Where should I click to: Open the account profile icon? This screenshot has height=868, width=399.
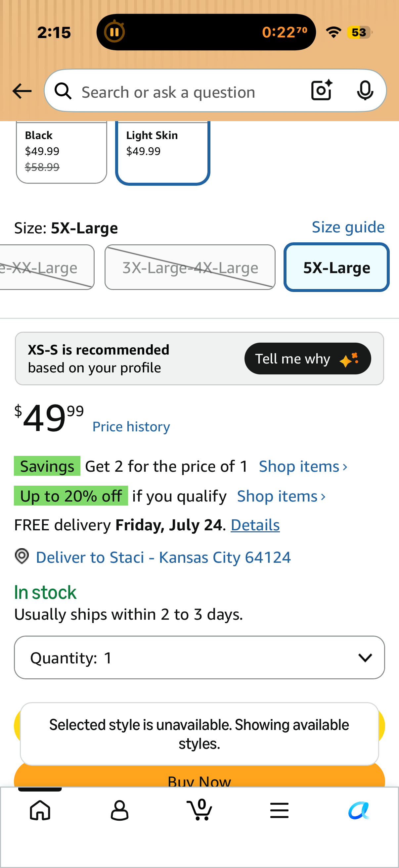point(119,810)
